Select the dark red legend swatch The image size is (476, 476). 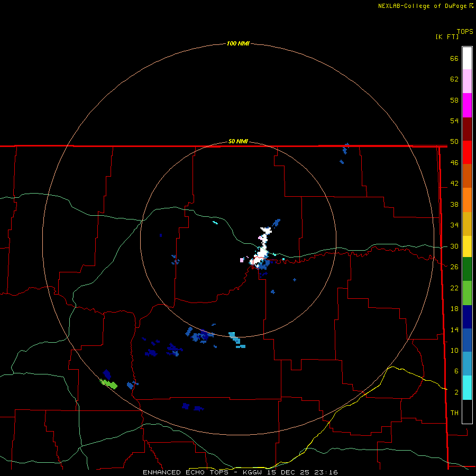[x=467, y=129]
